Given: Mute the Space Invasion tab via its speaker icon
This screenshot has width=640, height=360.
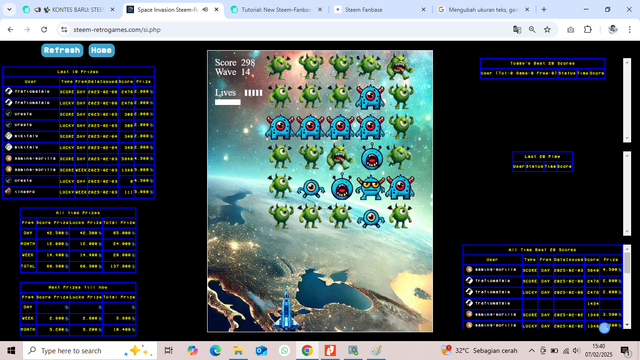Looking at the screenshot, I should (205, 9).
